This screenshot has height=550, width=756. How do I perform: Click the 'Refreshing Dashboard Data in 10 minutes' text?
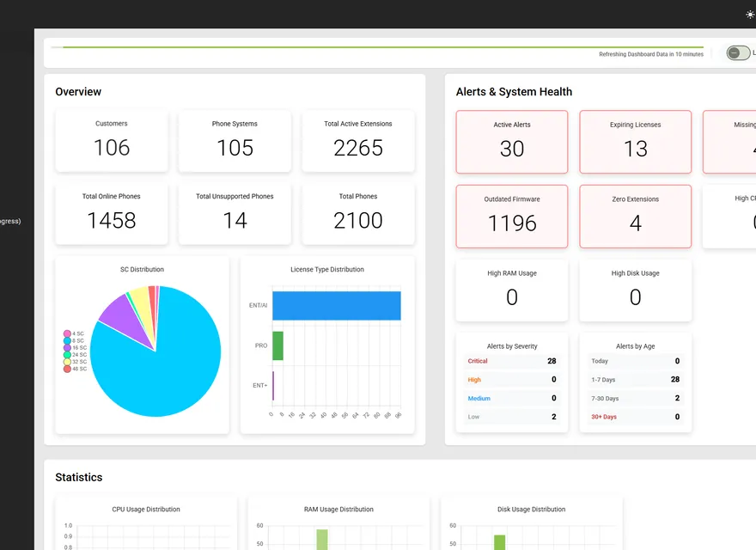(651, 54)
